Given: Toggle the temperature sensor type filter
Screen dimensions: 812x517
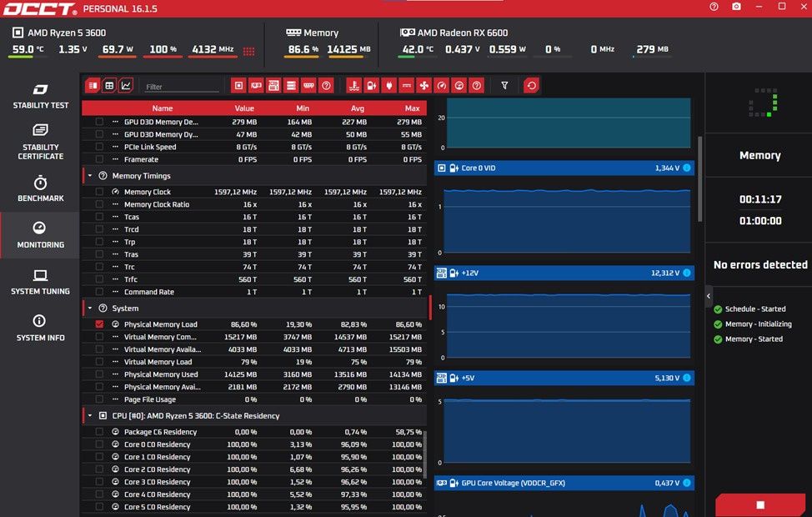Looking at the screenshot, I should (354, 86).
